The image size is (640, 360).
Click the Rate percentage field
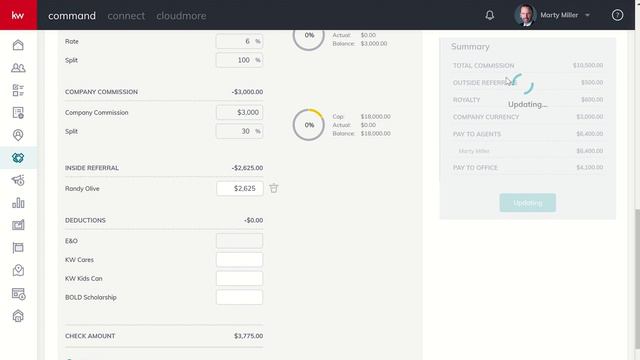239,41
